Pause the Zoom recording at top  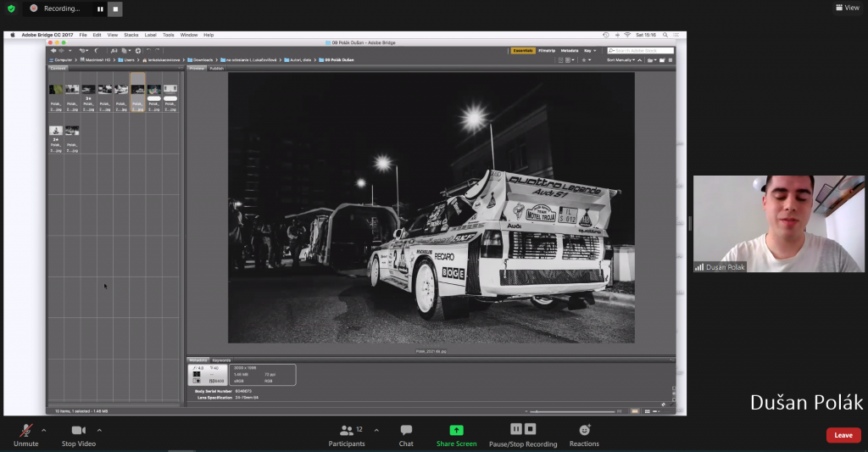100,8
